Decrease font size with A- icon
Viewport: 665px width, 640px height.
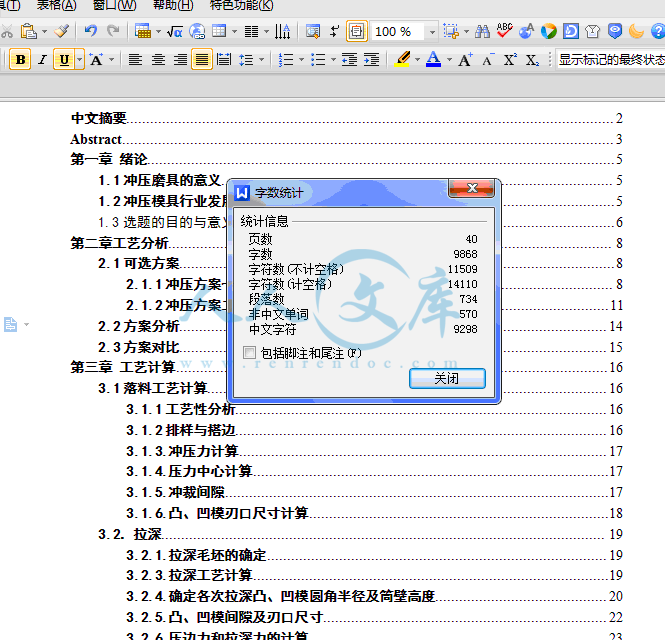click(489, 60)
